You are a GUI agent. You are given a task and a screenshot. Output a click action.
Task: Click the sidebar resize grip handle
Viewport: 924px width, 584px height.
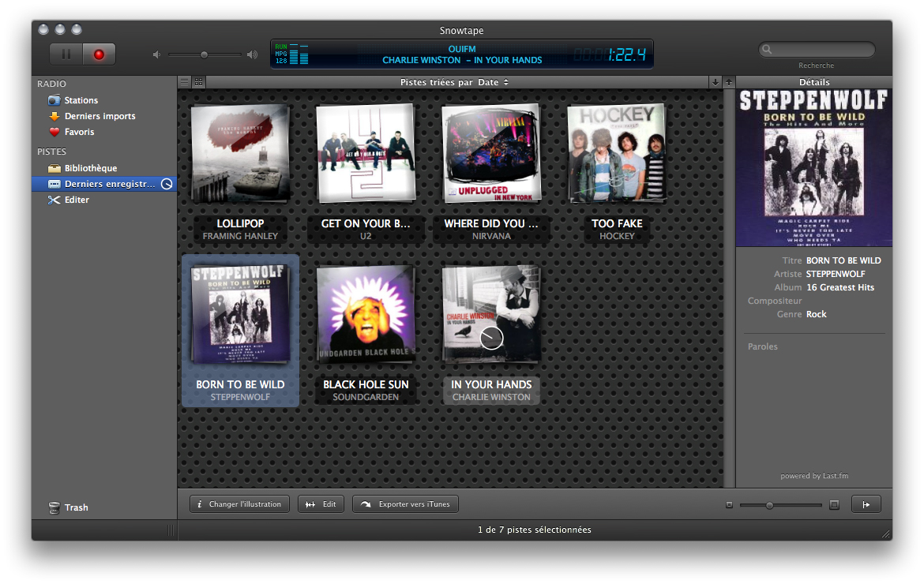click(x=171, y=530)
